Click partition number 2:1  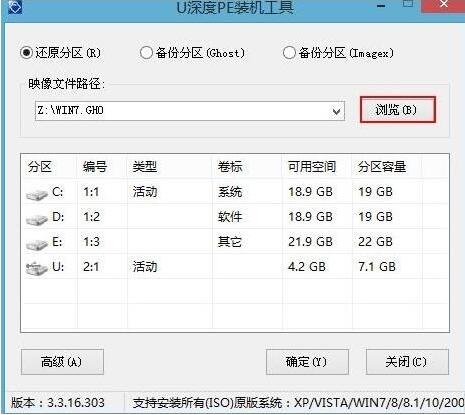click(91, 267)
